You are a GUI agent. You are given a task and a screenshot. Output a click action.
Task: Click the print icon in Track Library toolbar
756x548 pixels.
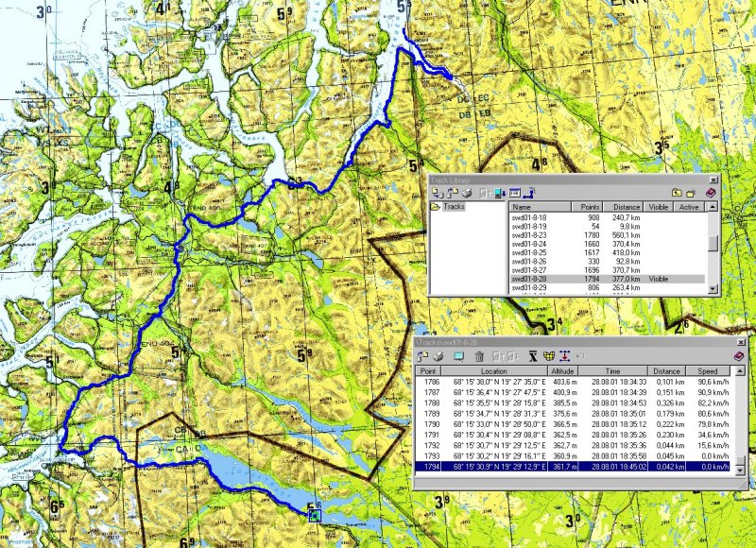click(467, 193)
